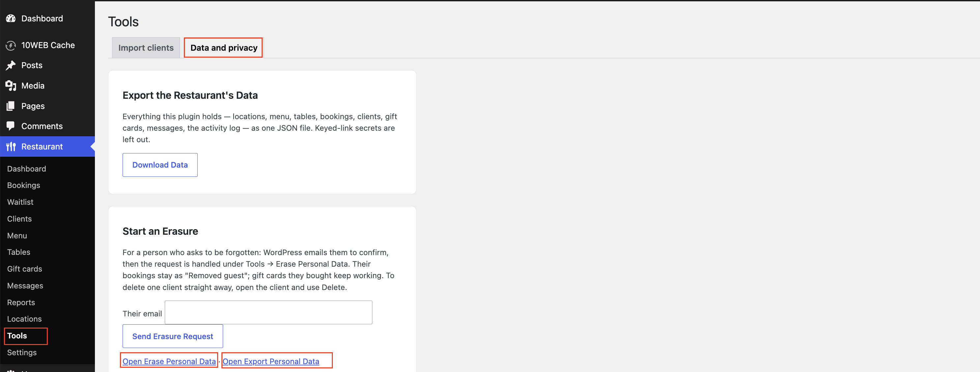Open Gift cards submenu item
Viewport: 980px width, 372px height.
coord(25,269)
